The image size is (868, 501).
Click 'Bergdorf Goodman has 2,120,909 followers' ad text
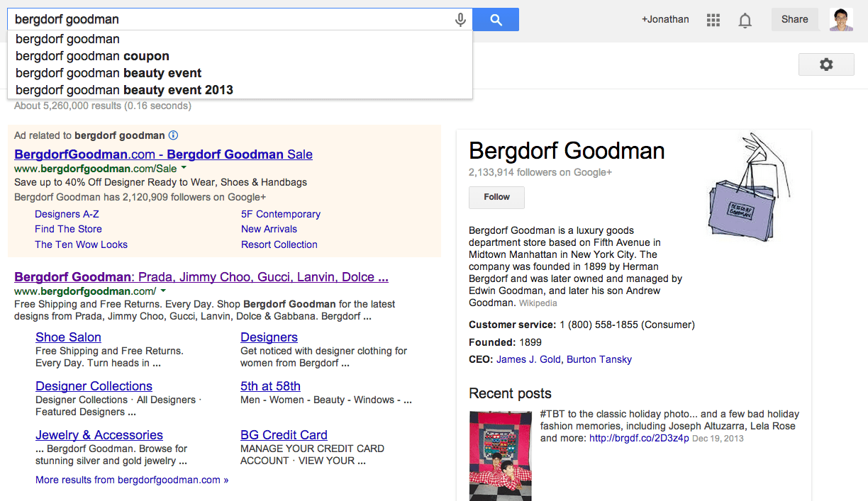[140, 197]
